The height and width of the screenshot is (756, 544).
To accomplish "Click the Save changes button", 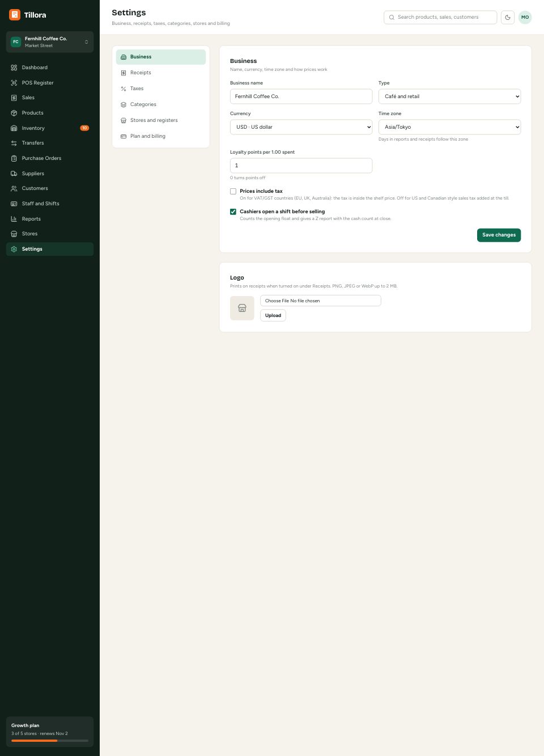I will (x=499, y=235).
